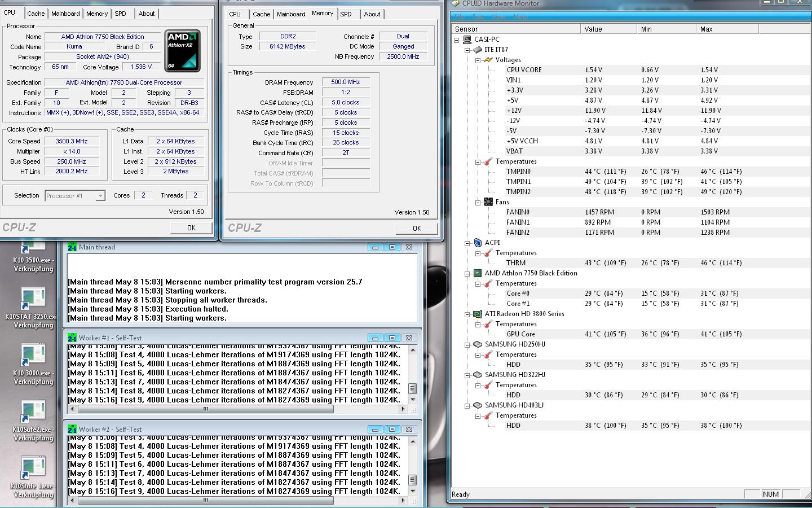Click the ITE IT87 Temperatures thermometer icon
Image resolution: width=812 pixels, height=508 pixels.
tap(488, 161)
